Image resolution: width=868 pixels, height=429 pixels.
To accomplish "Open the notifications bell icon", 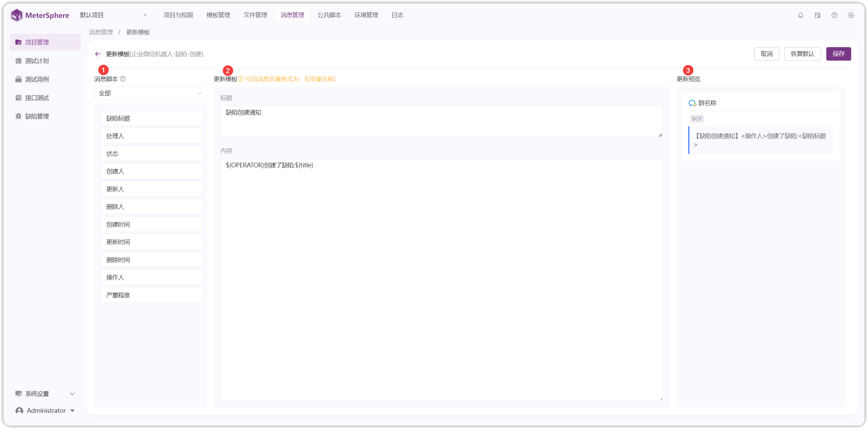I will [800, 15].
